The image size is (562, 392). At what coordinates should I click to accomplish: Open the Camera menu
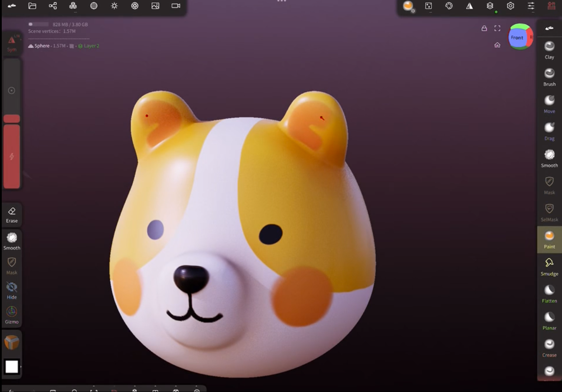(x=176, y=6)
